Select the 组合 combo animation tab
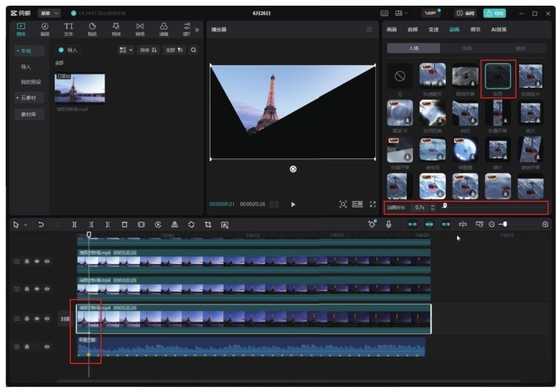Image resolution: width=558 pixels, height=392 pixels. (520, 48)
